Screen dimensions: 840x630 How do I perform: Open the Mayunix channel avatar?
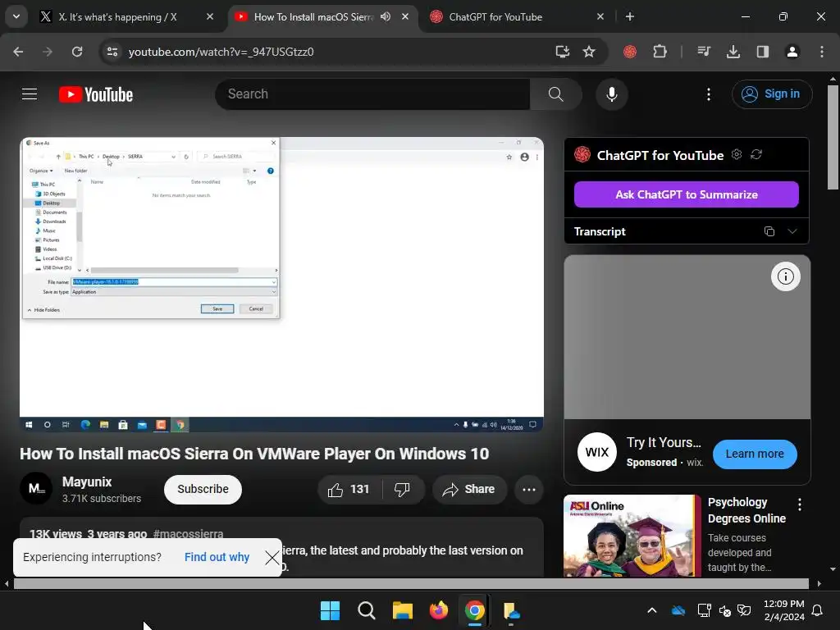(x=36, y=488)
